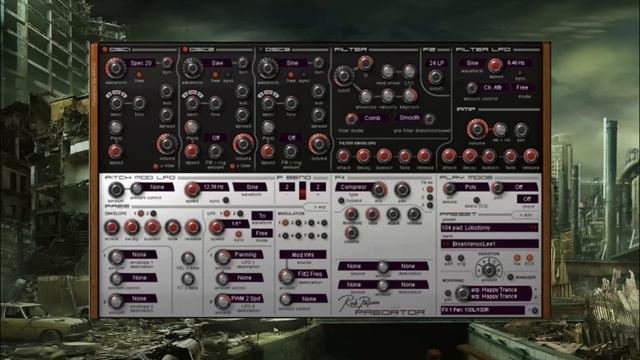Click the OSC2 waveform knob

point(192,68)
